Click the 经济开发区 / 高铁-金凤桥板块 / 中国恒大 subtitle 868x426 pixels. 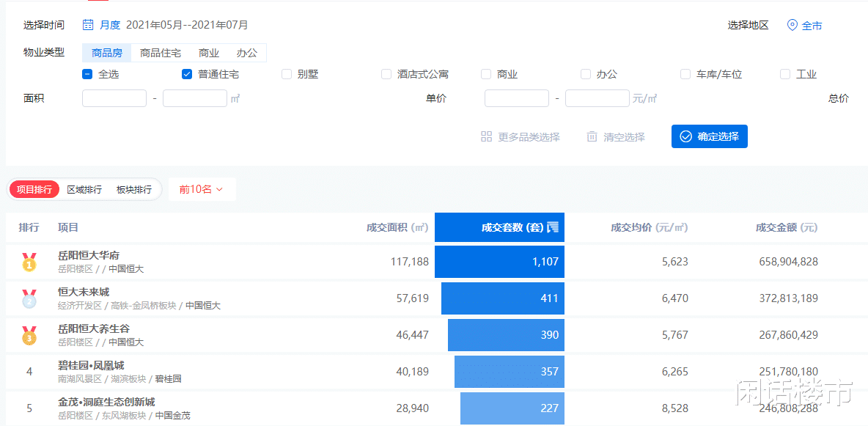coord(139,306)
